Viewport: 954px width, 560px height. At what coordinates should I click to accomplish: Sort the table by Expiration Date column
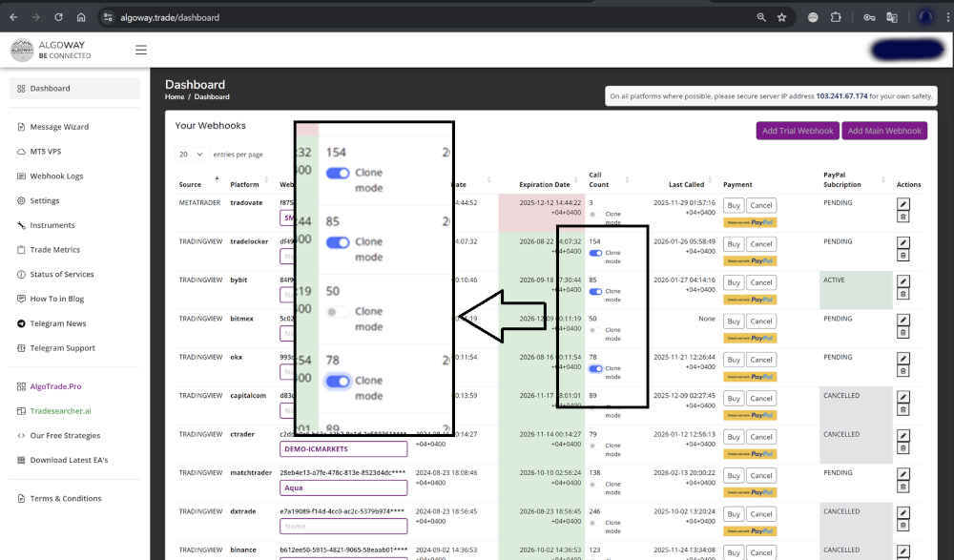pyautogui.click(x=544, y=184)
